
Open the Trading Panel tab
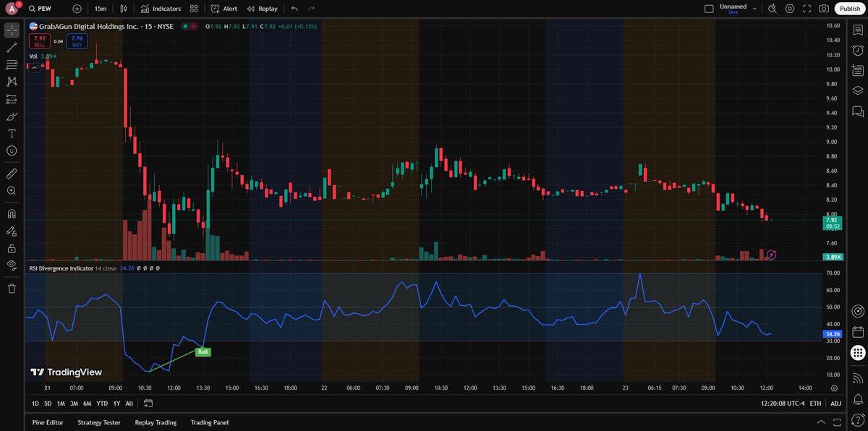[x=210, y=422]
